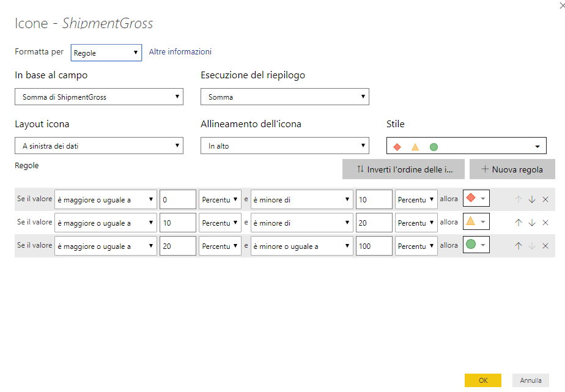Open the Formatta per dropdown set to Regole
Screen dimensions: 565x392
pyautogui.click(x=106, y=53)
